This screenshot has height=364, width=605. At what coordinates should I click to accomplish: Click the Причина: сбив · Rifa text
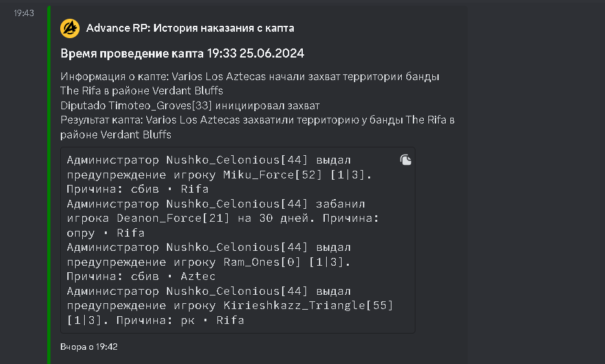137,189
